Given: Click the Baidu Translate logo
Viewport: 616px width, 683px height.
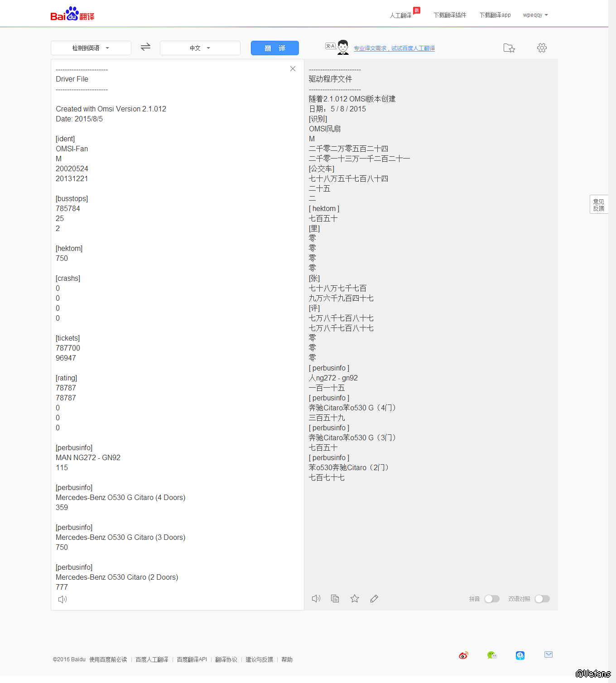Looking at the screenshot, I should [x=72, y=14].
